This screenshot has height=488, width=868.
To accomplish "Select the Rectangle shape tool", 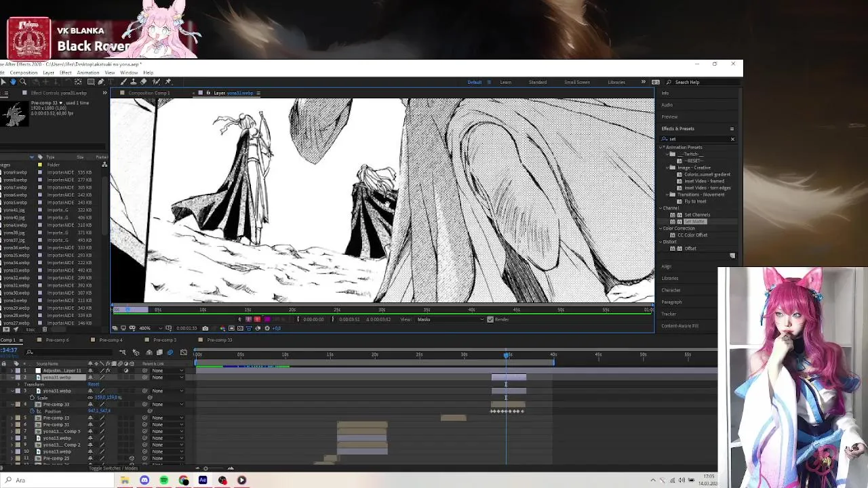I will (x=92, y=82).
